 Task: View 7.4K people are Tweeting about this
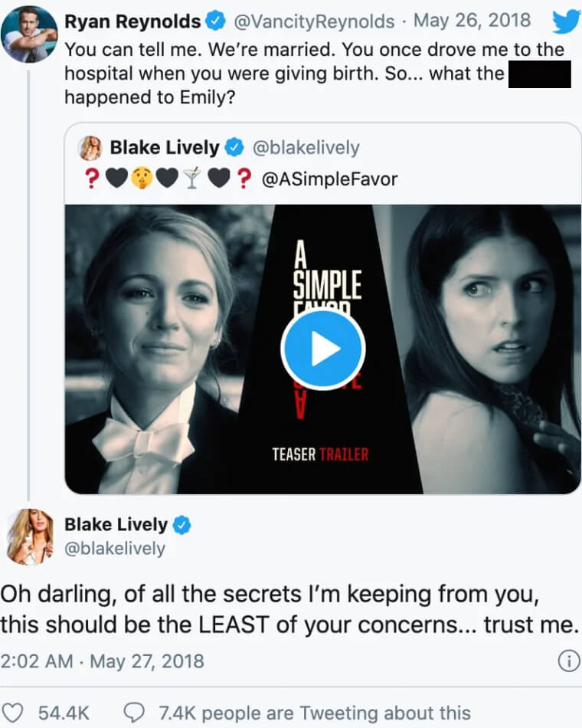pos(314,712)
